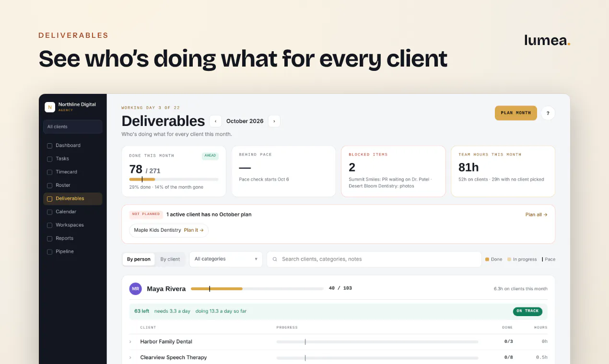Image resolution: width=609 pixels, height=364 pixels.
Task: Click Maya Rivera's progress bar
Action: 257,289
